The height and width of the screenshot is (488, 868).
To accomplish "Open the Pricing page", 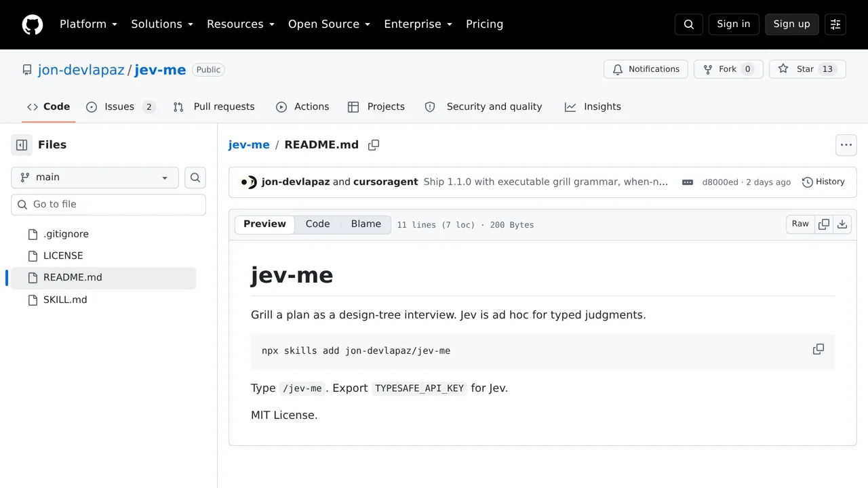I will (484, 24).
